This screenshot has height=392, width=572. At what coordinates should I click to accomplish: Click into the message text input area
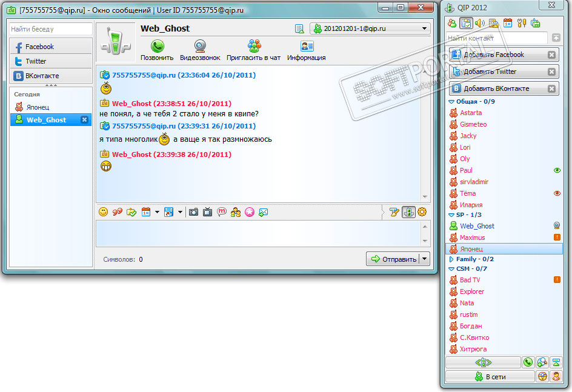pos(258,233)
